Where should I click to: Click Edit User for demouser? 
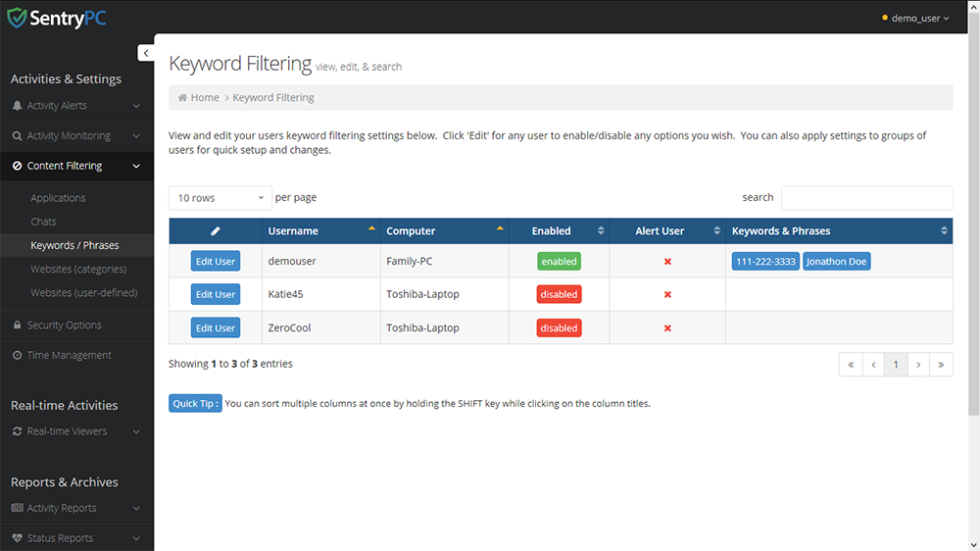[215, 262]
